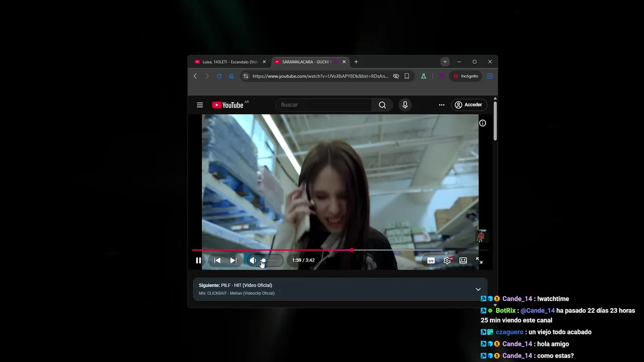
Task: Go forward in browser history
Action: (x=207, y=76)
